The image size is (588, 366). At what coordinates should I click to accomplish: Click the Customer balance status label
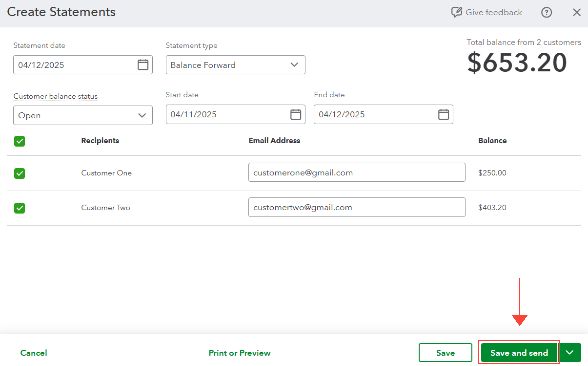click(55, 96)
